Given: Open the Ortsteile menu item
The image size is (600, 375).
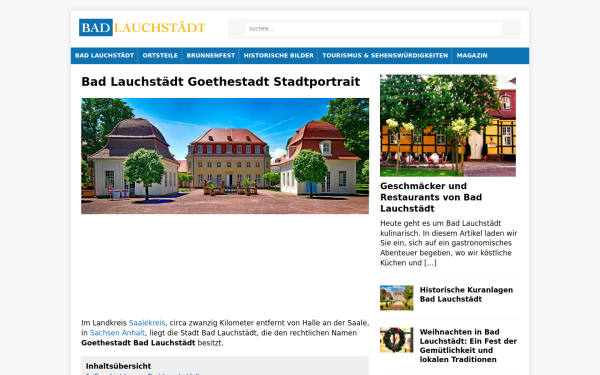Looking at the screenshot, I should (160, 55).
